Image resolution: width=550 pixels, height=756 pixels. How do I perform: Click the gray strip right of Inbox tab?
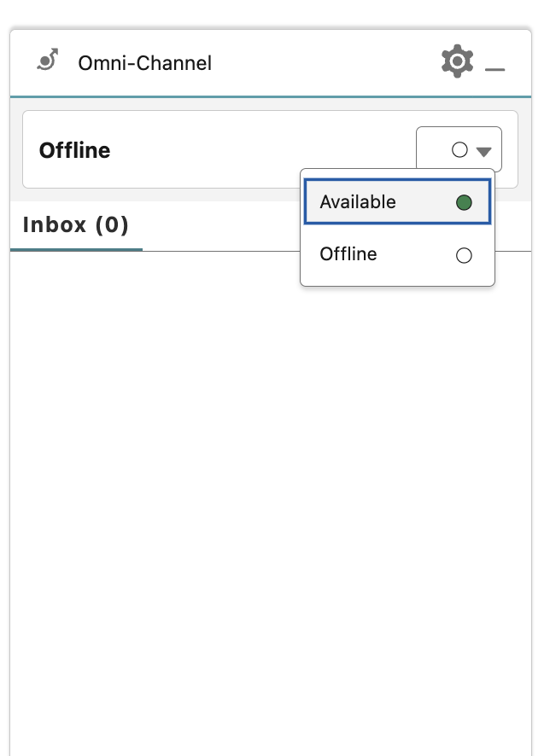coord(222,225)
